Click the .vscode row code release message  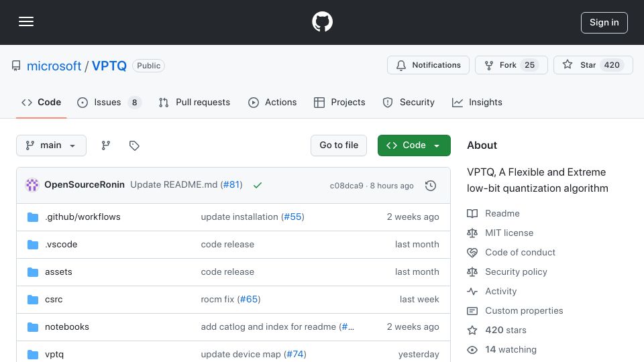coord(227,244)
